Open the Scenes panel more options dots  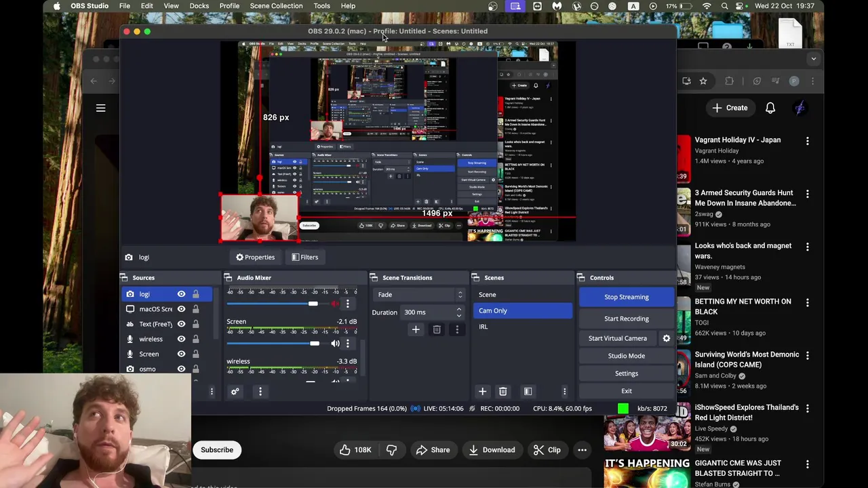pos(564,391)
